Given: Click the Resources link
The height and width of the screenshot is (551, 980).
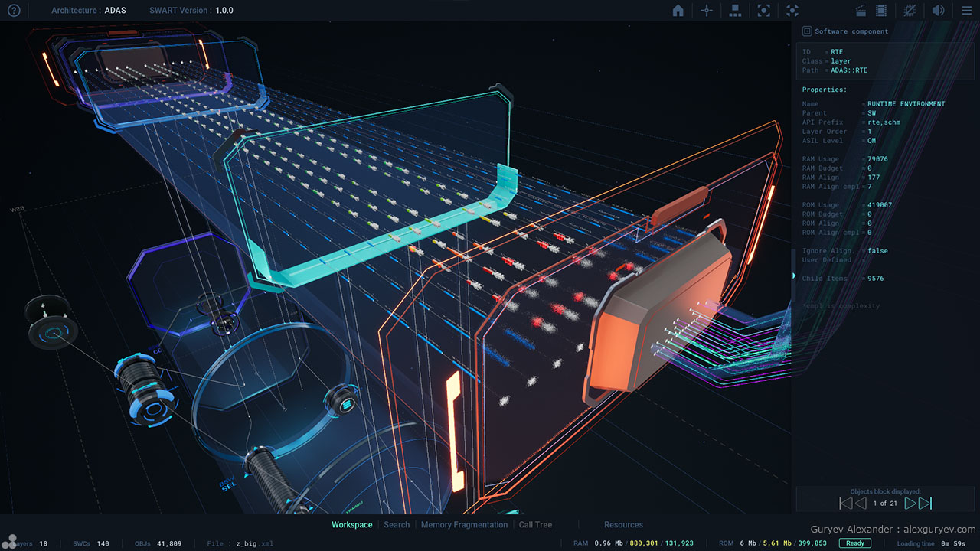Looking at the screenshot, I should 623,525.
